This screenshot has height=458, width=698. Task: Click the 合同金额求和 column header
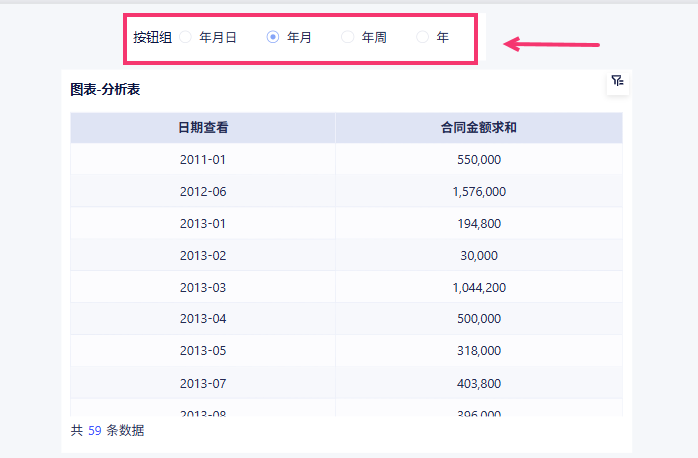478,128
